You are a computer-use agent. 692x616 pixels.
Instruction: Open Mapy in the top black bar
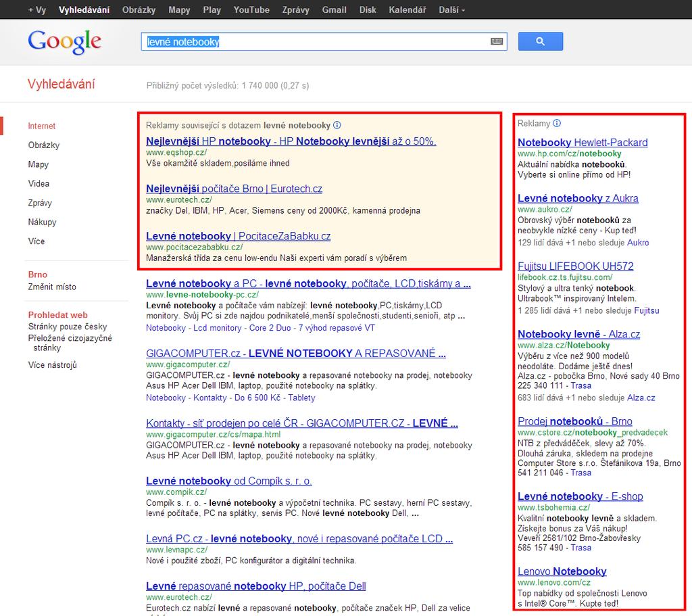179,9
